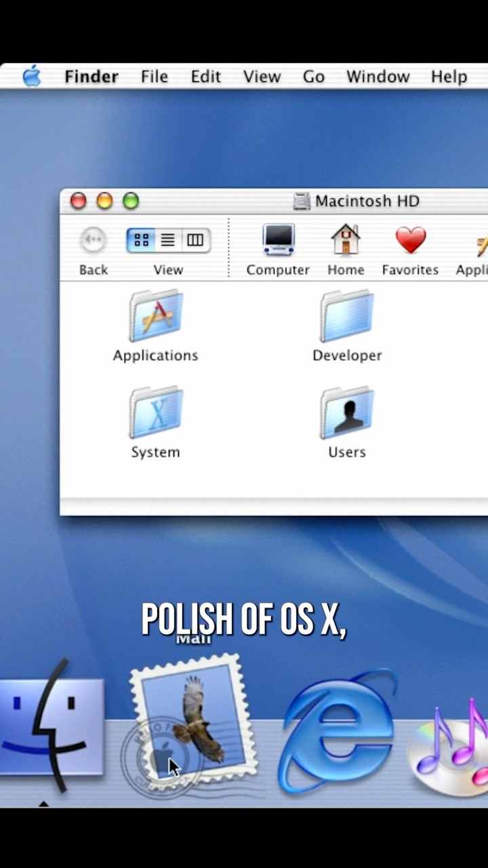Click the Favorites heart icon
Image resolution: width=488 pixels, height=868 pixels.
coord(411,240)
